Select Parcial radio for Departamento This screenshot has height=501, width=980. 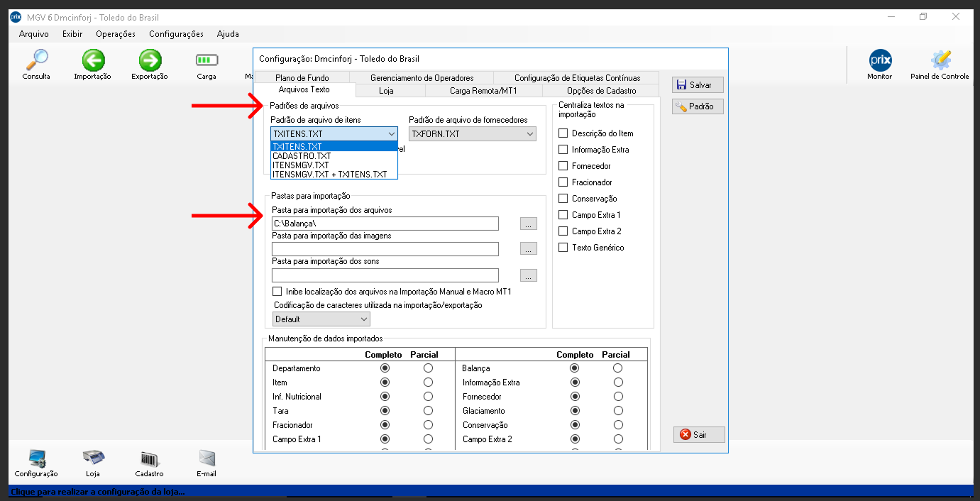pos(428,368)
